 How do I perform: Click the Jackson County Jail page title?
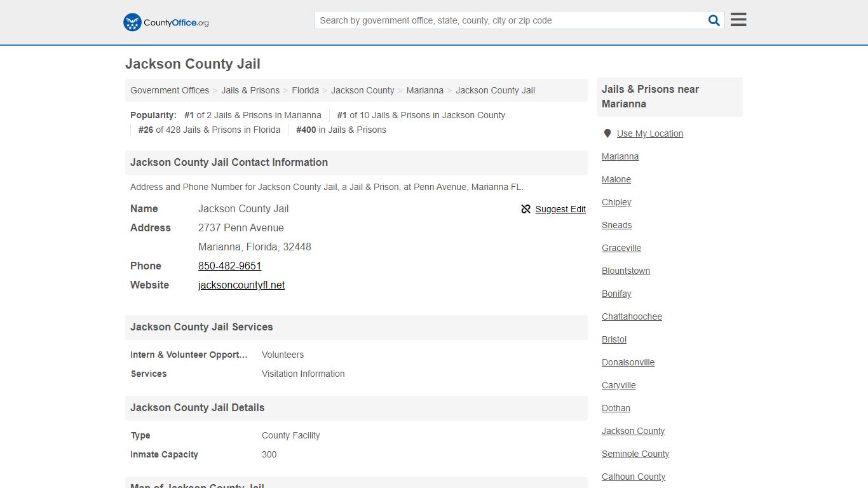tap(193, 64)
